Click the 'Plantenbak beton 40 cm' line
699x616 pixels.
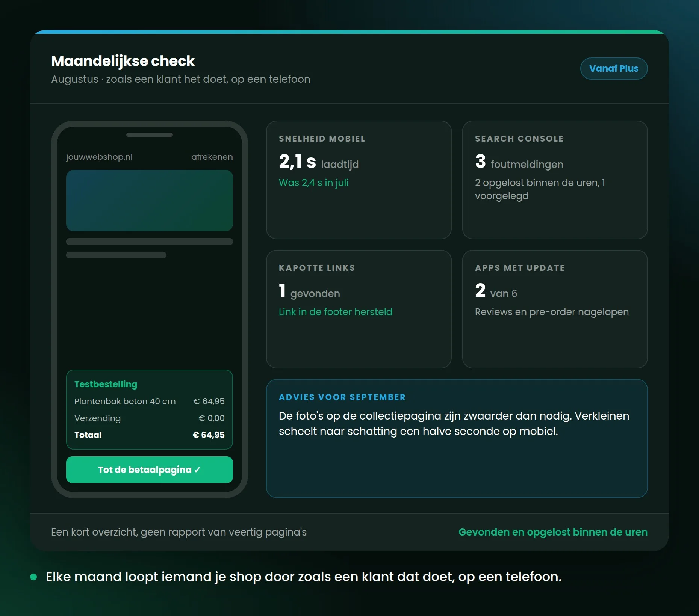(x=125, y=401)
